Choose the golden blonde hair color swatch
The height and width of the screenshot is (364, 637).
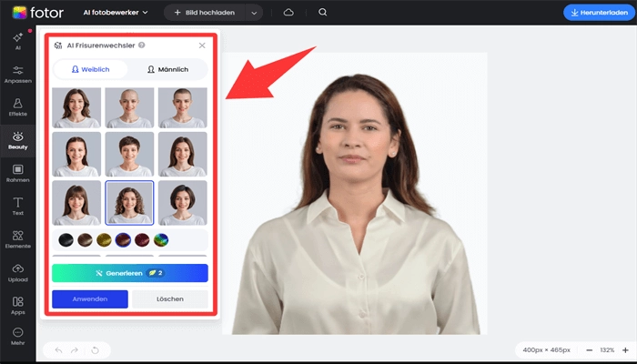coord(104,240)
